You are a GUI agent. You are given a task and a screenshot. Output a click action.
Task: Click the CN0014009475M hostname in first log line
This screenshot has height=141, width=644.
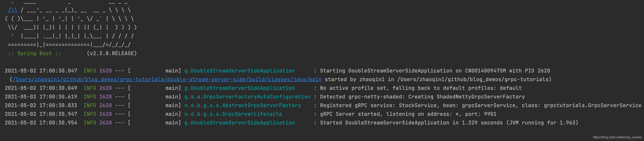click(485, 71)
